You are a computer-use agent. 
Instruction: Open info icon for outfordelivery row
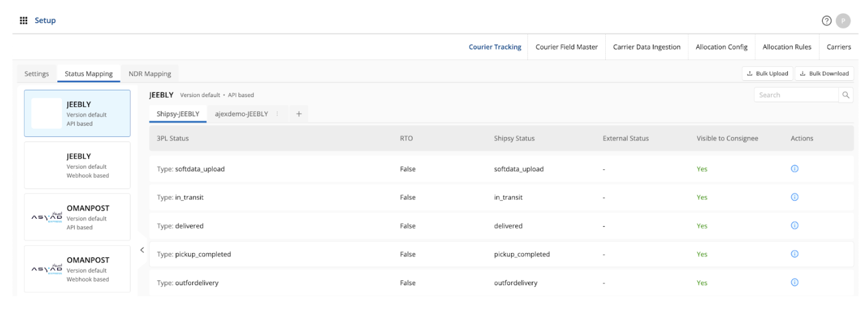[x=794, y=282]
